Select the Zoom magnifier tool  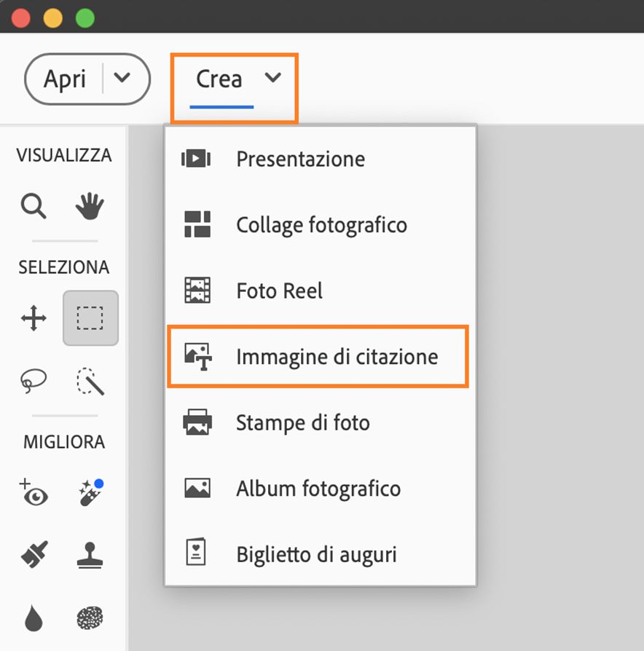pyautogui.click(x=34, y=207)
